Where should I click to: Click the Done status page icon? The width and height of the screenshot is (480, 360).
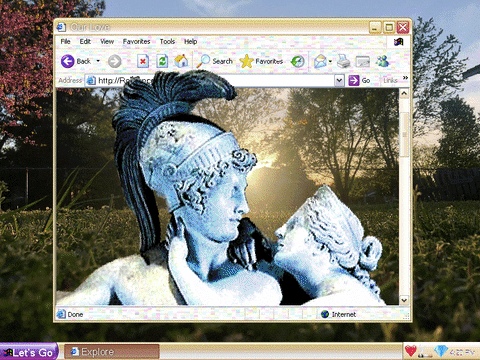pos(61,314)
